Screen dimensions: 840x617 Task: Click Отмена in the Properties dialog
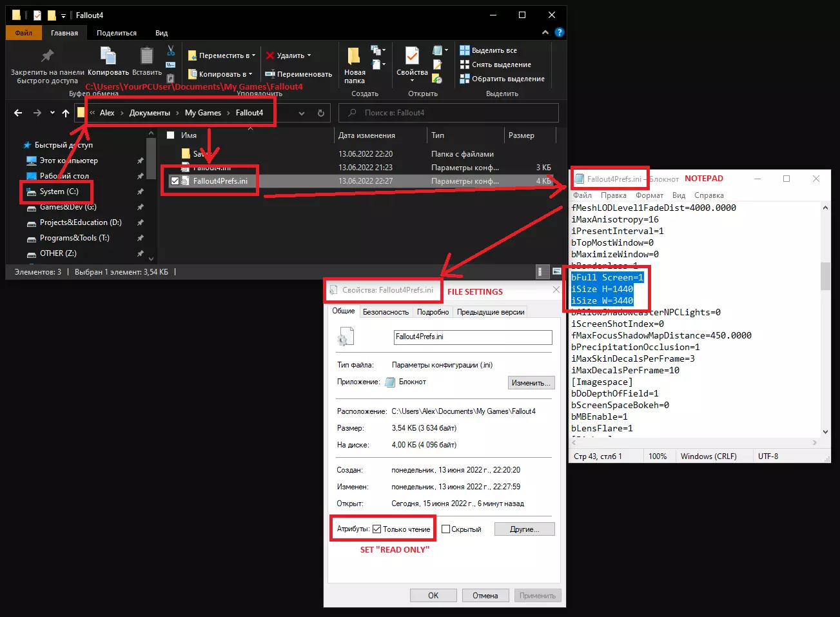(x=485, y=596)
